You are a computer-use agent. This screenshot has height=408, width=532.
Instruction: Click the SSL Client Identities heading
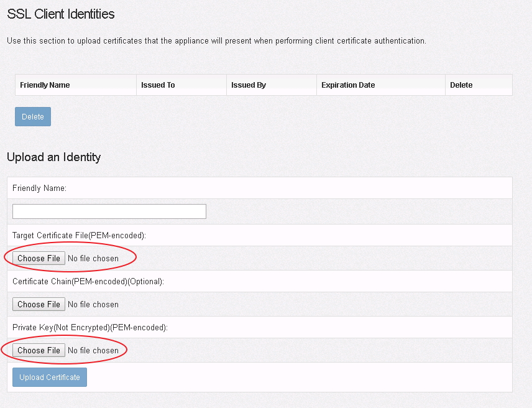pos(61,14)
